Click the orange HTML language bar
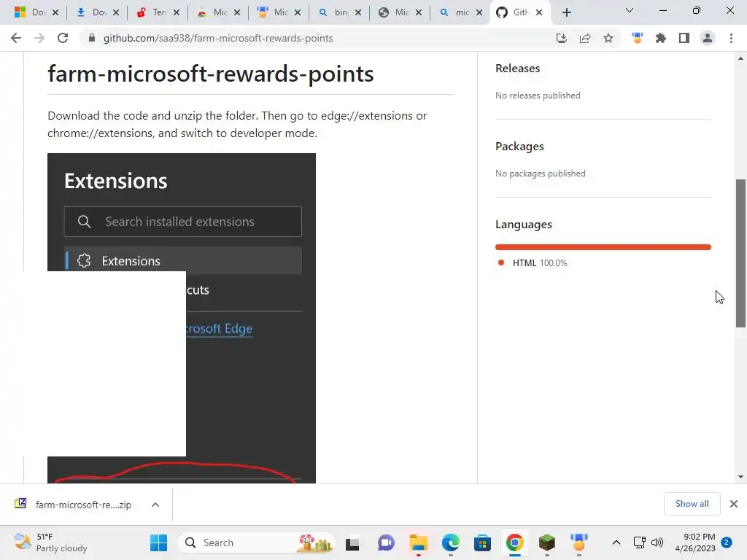Image resolution: width=747 pixels, height=560 pixels. 603,247
